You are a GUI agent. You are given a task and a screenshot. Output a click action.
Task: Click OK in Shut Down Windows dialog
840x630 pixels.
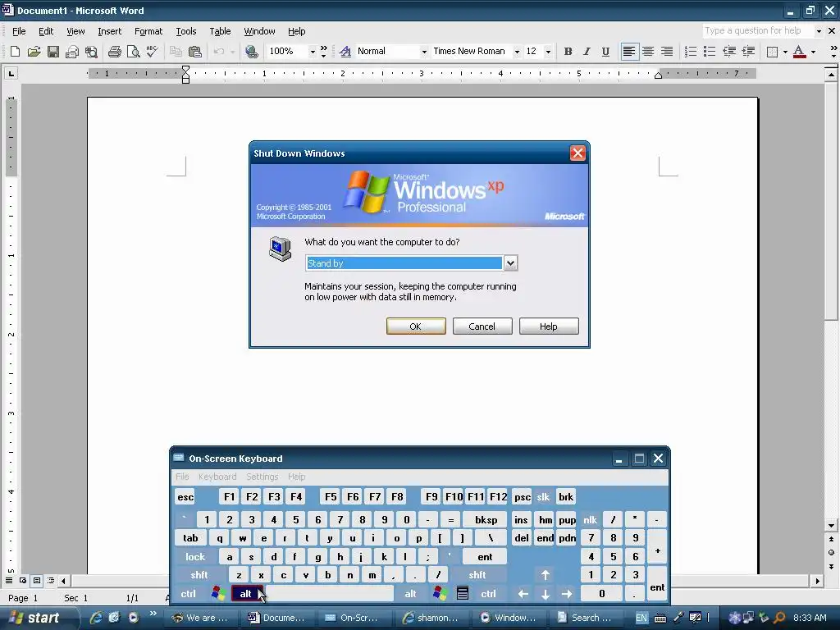click(416, 326)
